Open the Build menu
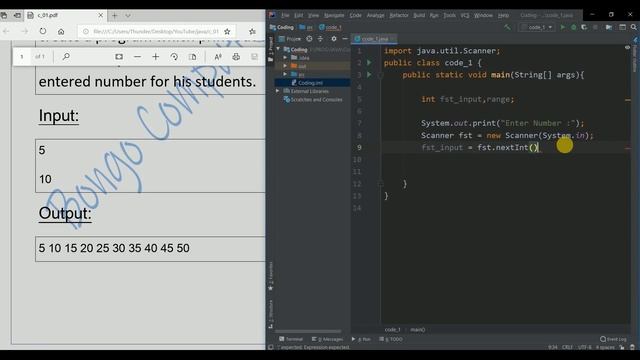The width and height of the screenshot is (640, 360). [x=419, y=15]
